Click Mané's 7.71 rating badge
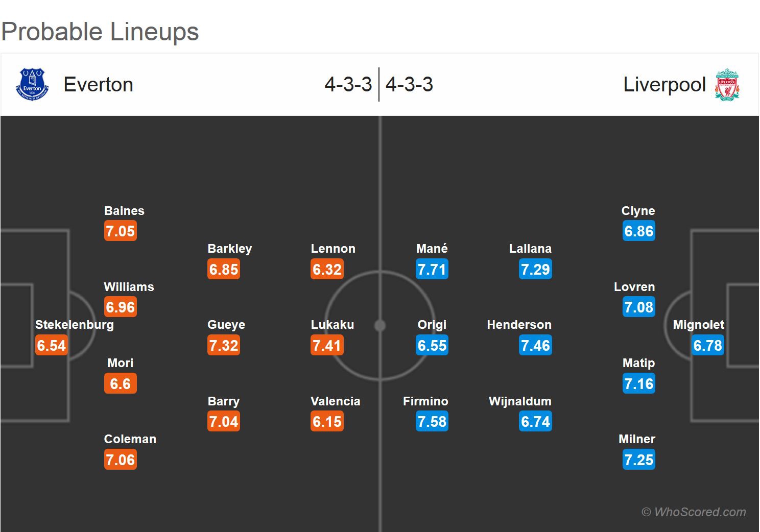Viewport: 760px width, 532px height. [432, 269]
